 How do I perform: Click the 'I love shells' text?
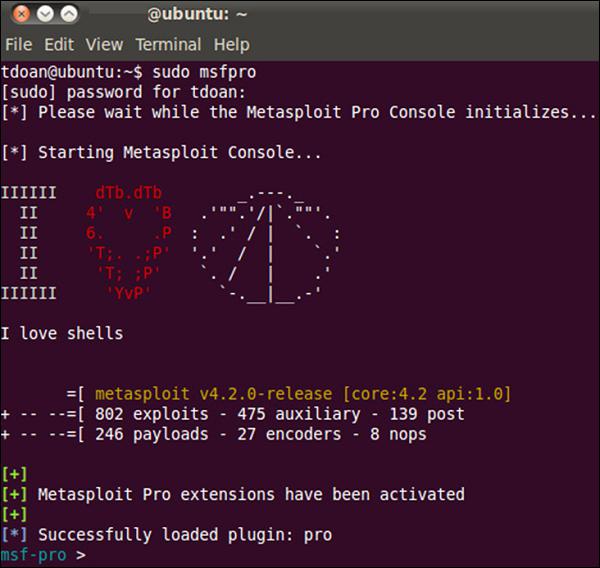click(62, 333)
